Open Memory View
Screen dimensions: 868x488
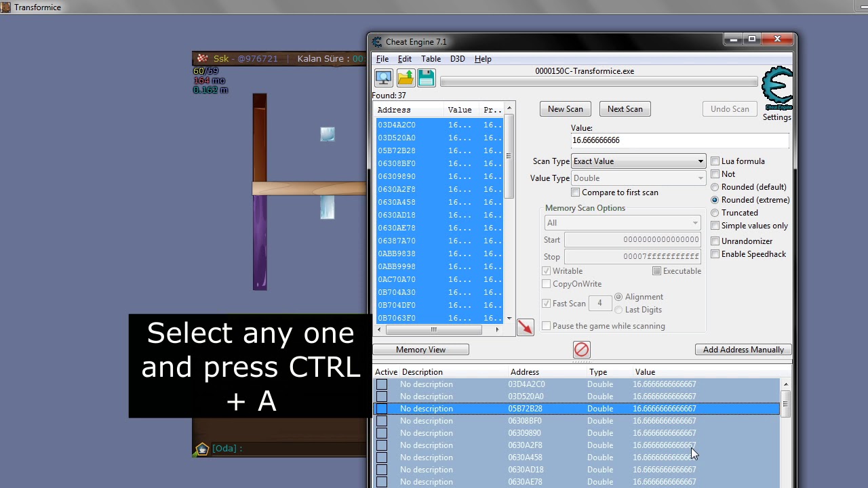[421, 350]
